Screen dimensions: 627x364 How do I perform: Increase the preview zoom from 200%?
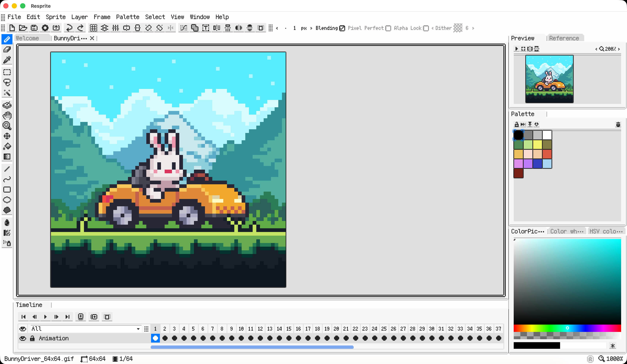[619, 49]
